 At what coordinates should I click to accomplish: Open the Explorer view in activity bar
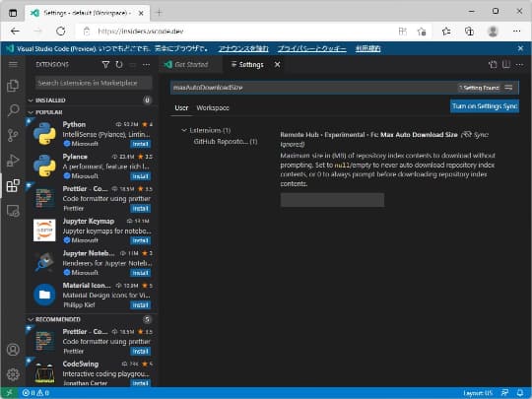pos(13,85)
